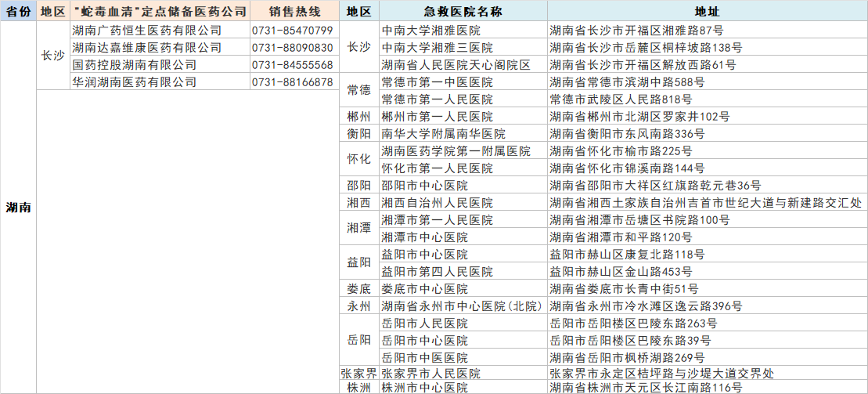This screenshot has width=868, height=394.
Task: Click address 益阳市赫山区金山路453号
Action: [621, 272]
